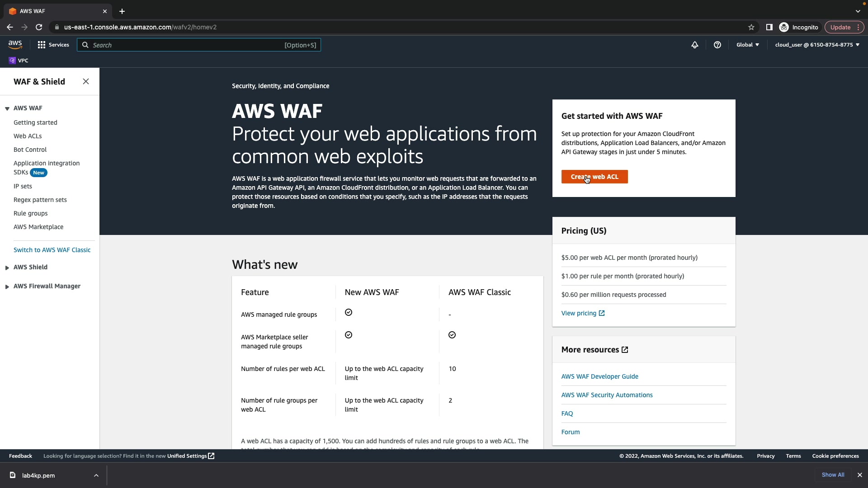Bookmark page with the star icon
Image resolution: width=868 pixels, height=488 pixels.
(751, 27)
